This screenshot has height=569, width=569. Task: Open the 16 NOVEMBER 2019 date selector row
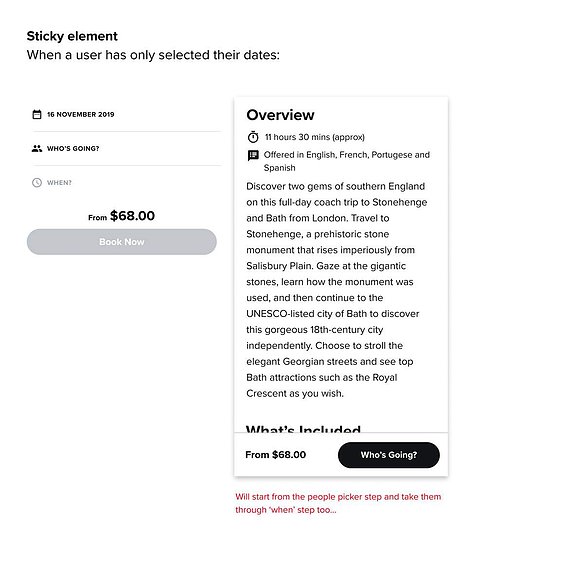click(x=126, y=114)
